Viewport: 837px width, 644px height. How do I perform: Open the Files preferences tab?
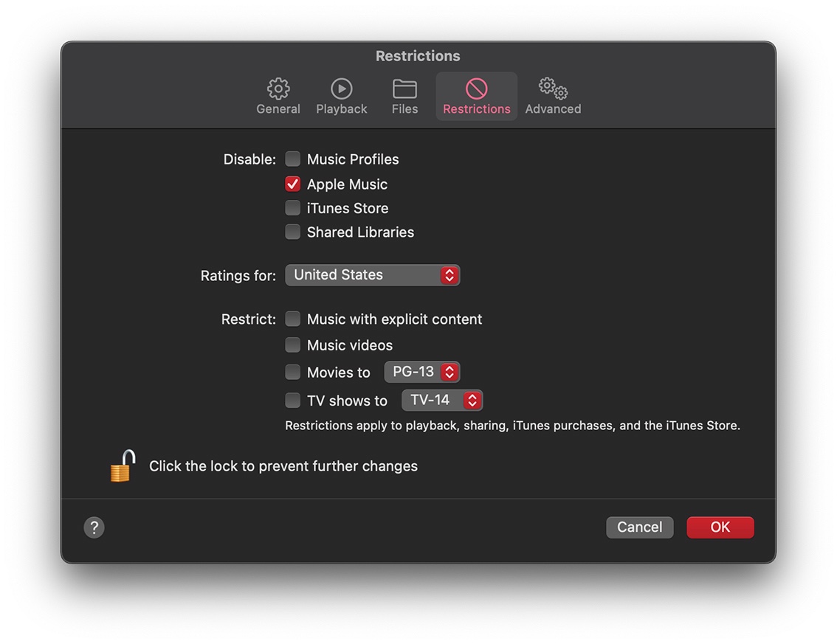[x=404, y=96]
